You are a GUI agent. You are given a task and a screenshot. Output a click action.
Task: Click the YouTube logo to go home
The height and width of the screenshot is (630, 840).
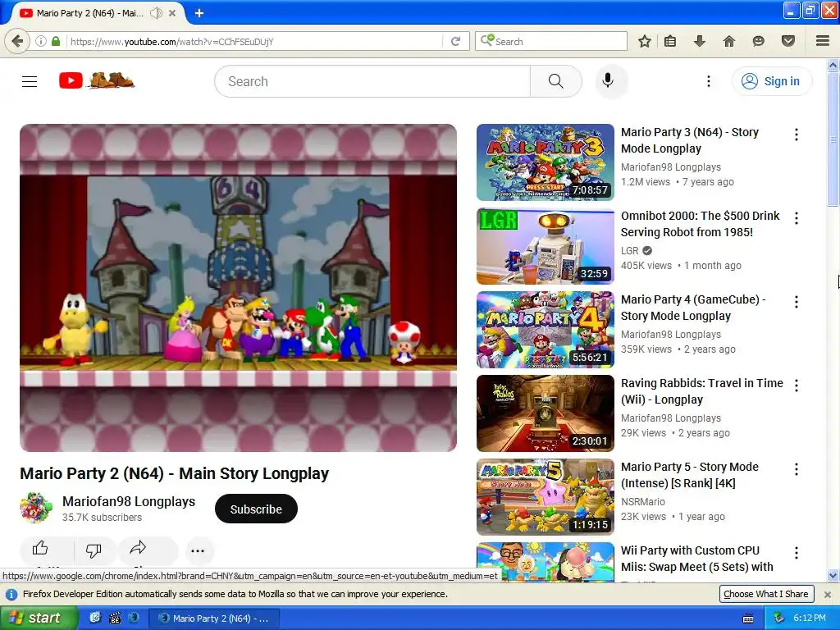click(x=97, y=81)
